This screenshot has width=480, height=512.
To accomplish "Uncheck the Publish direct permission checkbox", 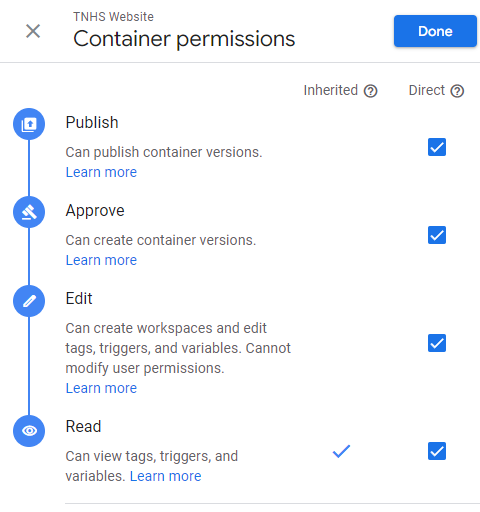I will pos(437,147).
